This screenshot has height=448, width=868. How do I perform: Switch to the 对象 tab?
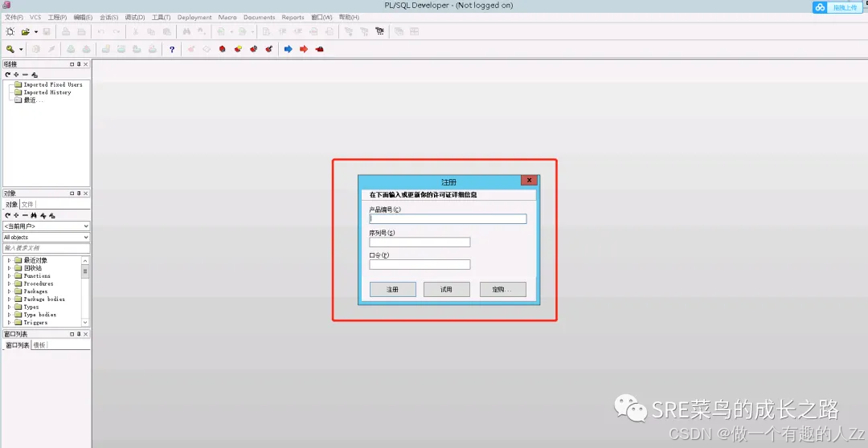11,204
